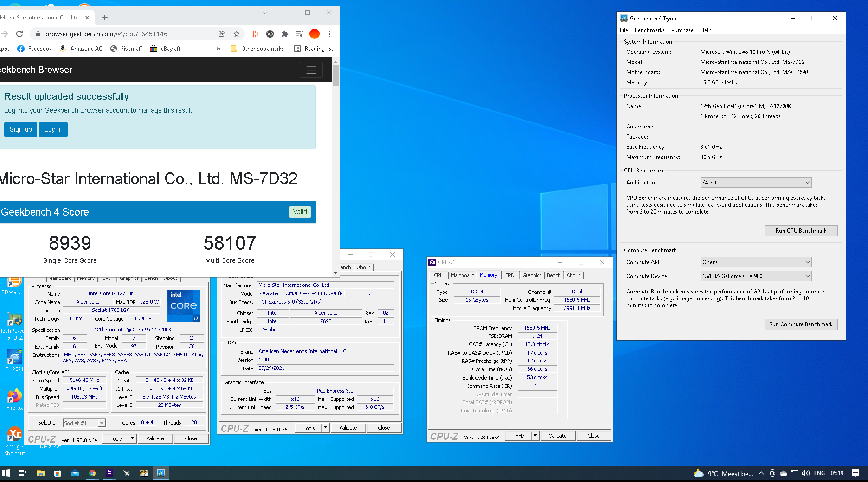Run Compute Benchmark in Geekbench

[801, 324]
